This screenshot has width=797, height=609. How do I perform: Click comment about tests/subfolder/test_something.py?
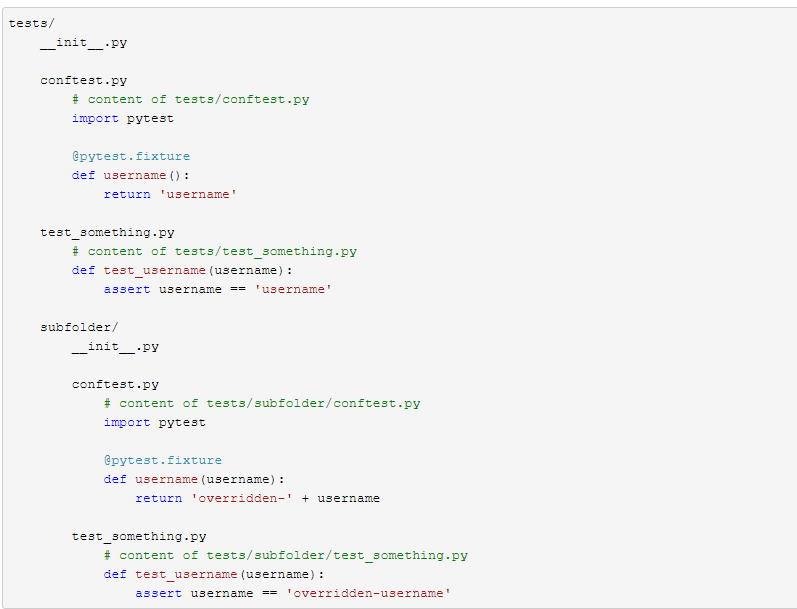[286, 556]
